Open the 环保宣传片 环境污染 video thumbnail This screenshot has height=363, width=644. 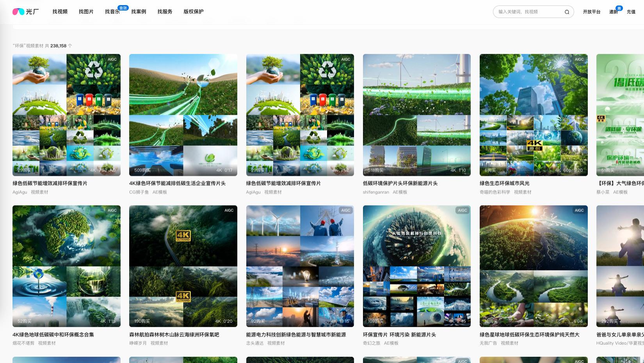click(x=417, y=266)
